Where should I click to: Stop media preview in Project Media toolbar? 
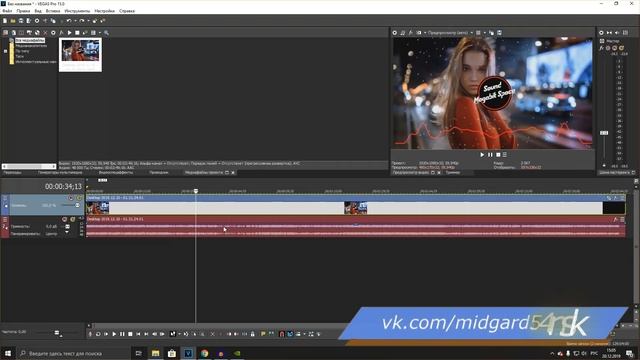(77, 33)
